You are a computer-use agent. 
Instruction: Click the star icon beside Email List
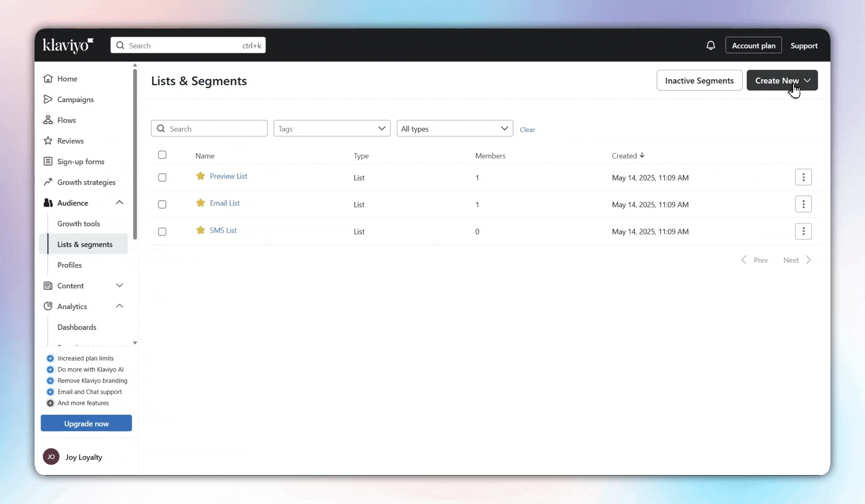click(200, 203)
